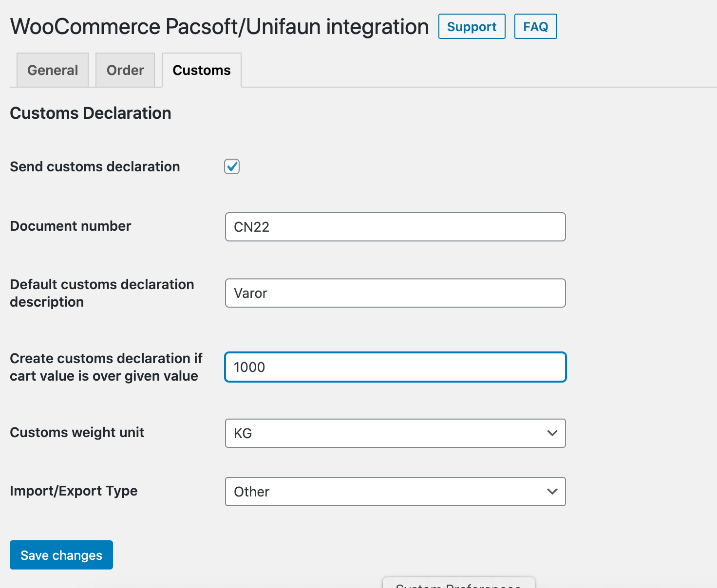Open the FAQ link

pos(535,26)
